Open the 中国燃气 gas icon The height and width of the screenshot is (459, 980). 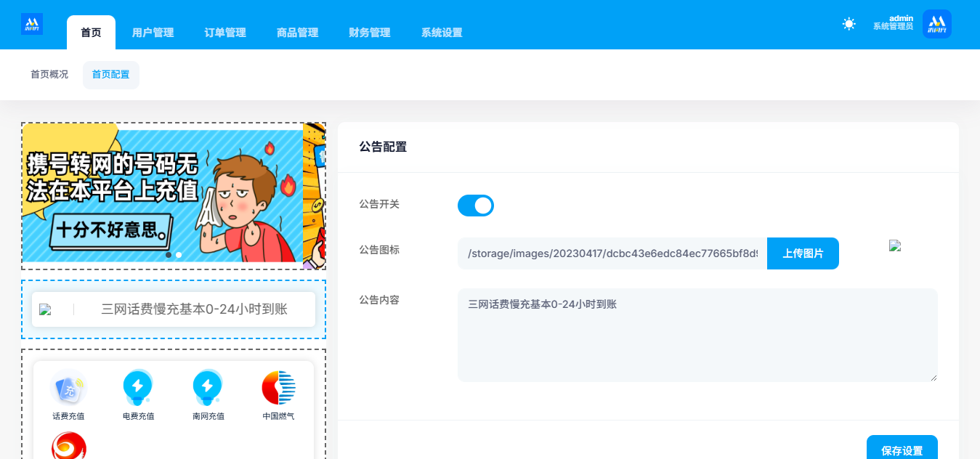(278, 388)
